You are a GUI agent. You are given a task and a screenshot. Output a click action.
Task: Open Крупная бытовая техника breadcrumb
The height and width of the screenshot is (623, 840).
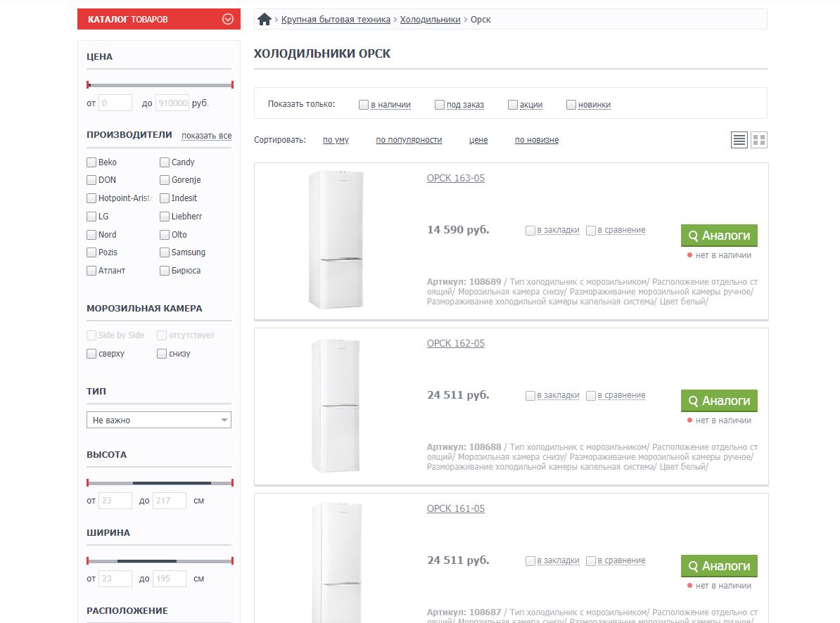[x=336, y=19]
